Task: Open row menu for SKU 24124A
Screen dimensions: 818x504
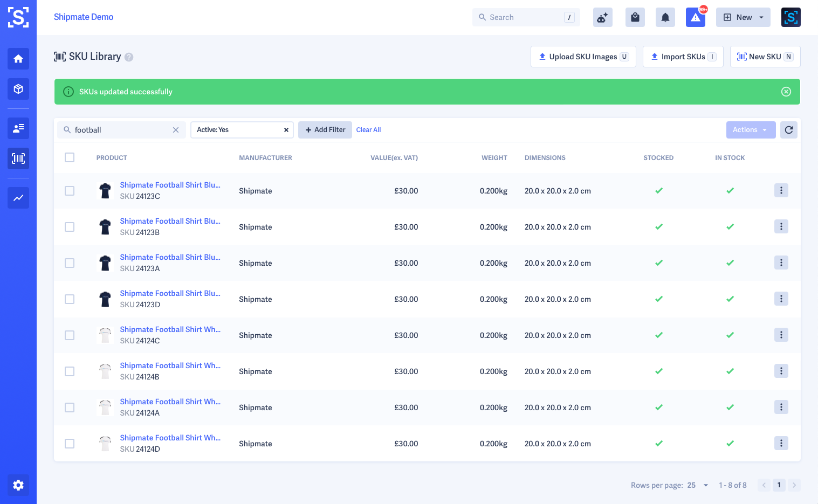Action: pos(781,407)
